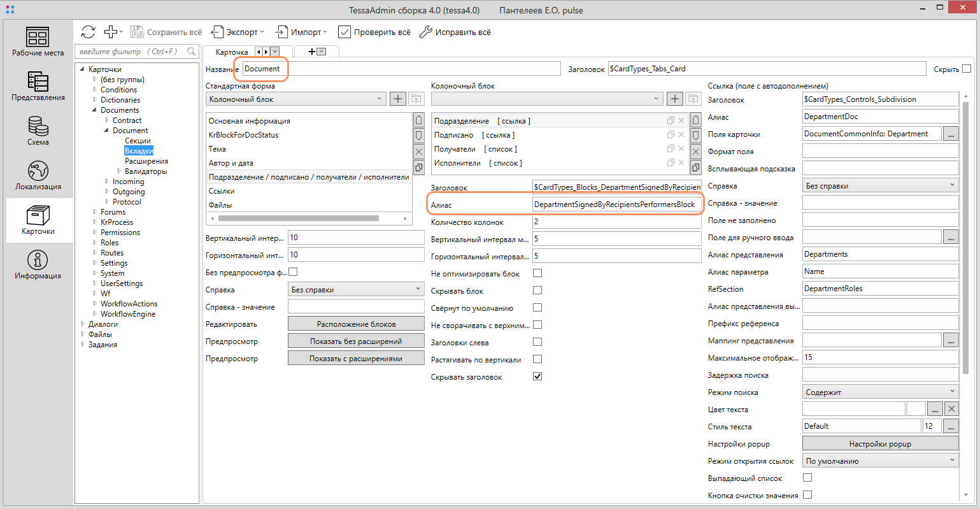This screenshot has height=509, width=980.
Task: Select the Карточка tab
Action: point(232,52)
